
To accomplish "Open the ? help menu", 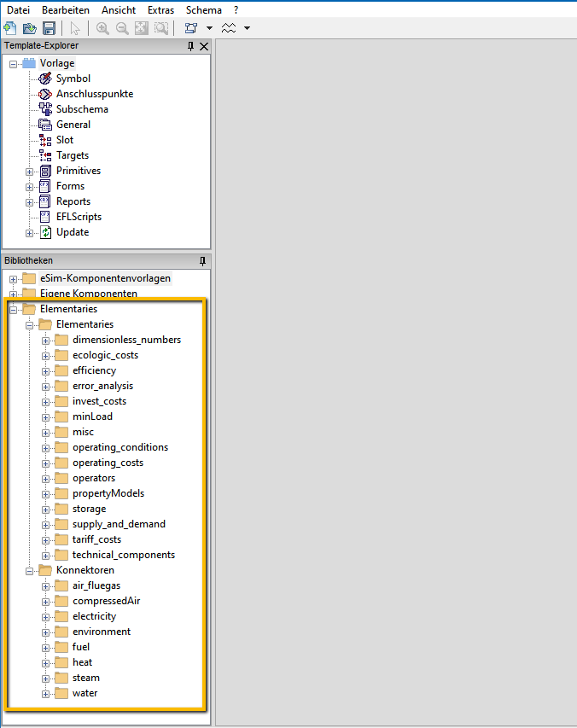I will point(236,9).
